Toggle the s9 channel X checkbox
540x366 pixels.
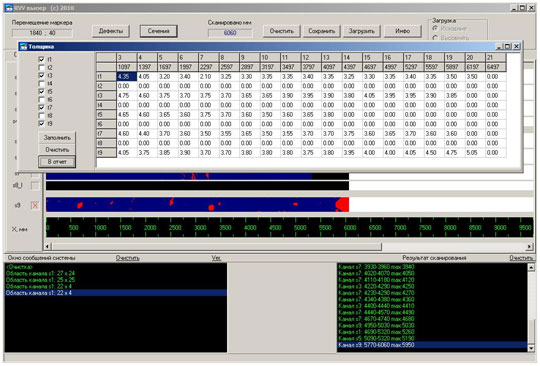tap(35, 206)
